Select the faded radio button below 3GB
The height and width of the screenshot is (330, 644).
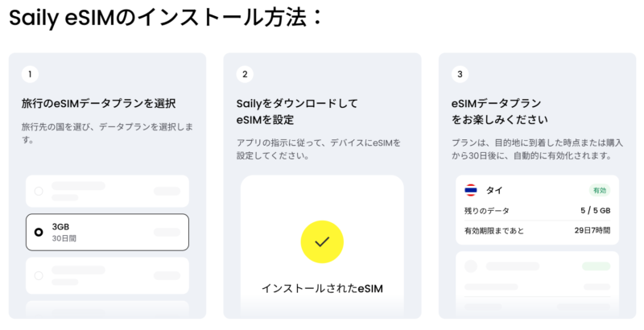tap(39, 275)
